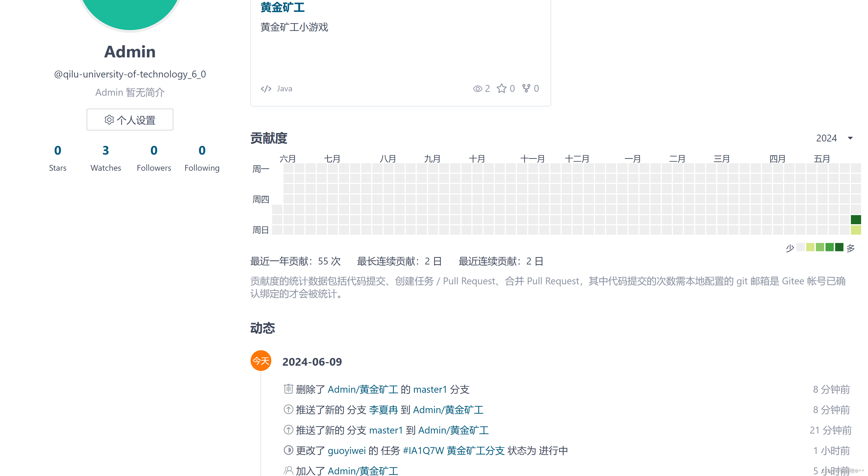This screenshot has width=868, height=476.
Task: Open the 2024 year dropdown
Action: click(826, 138)
